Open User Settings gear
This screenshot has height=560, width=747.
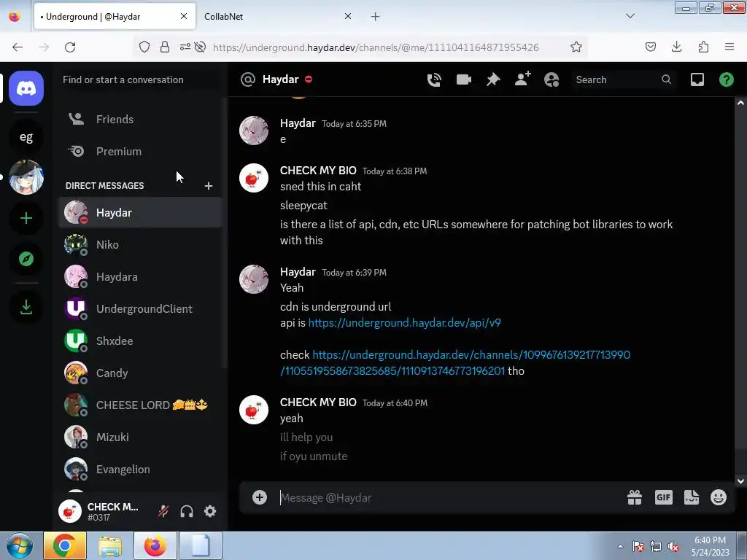tap(210, 511)
